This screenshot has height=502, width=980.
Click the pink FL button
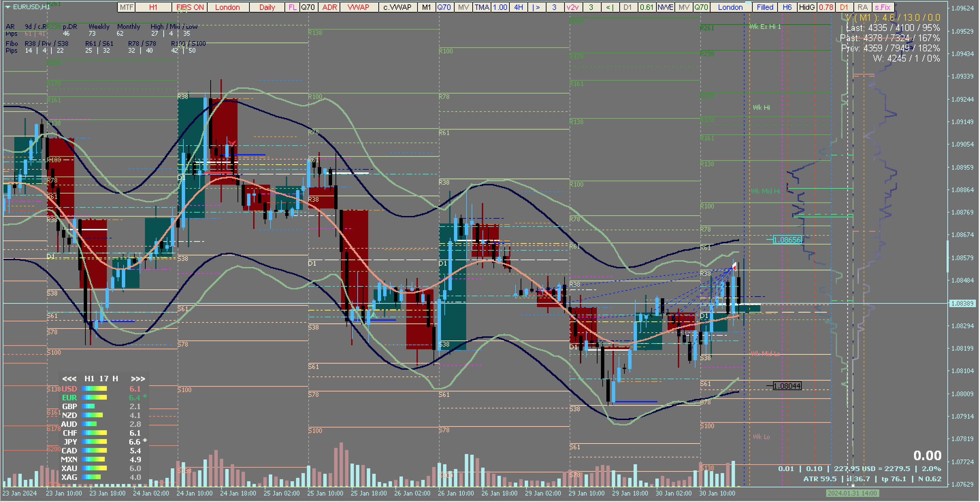click(x=292, y=7)
